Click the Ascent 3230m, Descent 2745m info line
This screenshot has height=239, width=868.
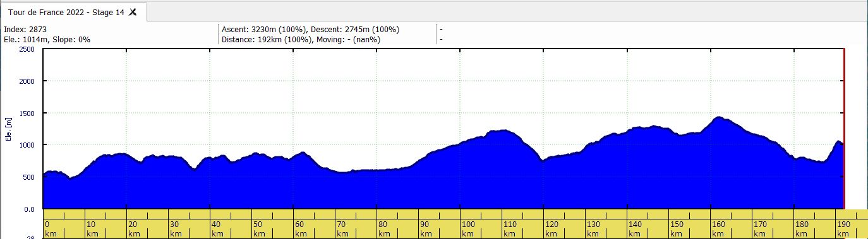click(x=311, y=29)
